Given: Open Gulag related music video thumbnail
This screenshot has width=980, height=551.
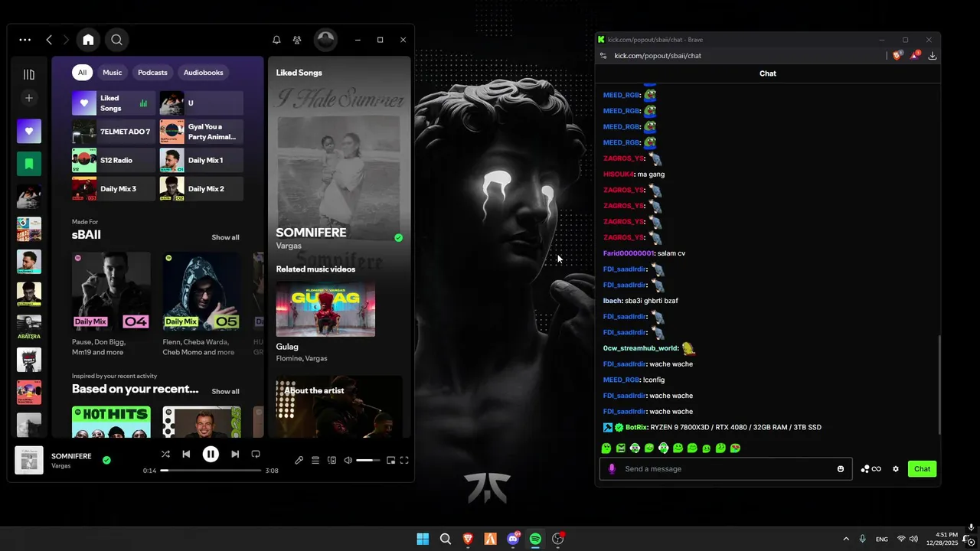Looking at the screenshot, I should [x=325, y=309].
